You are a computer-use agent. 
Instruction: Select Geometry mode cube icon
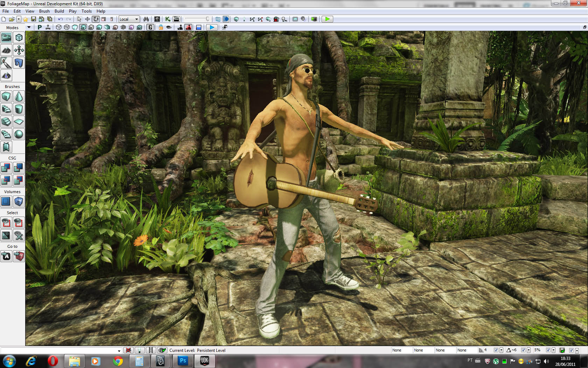(19, 38)
